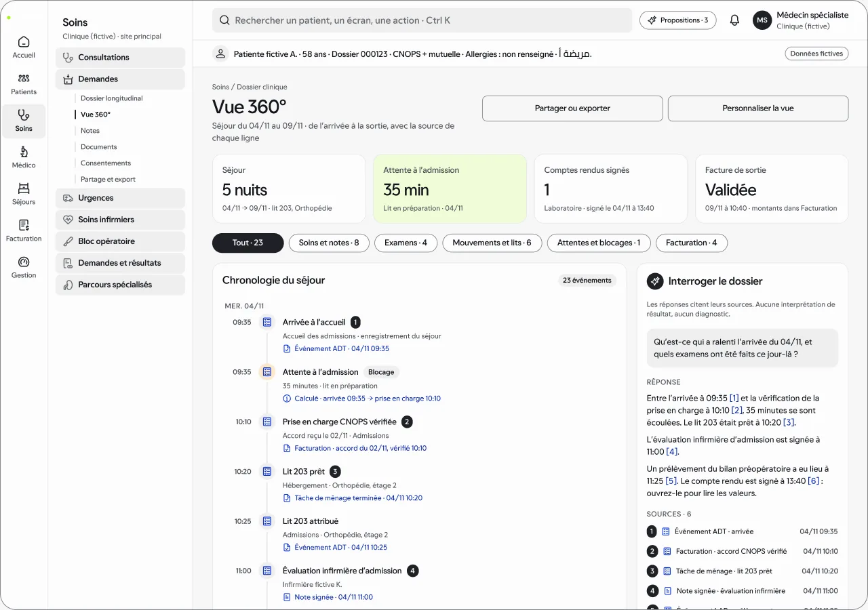The height and width of the screenshot is (610, 868).
Task: Click the timeline icon for Arrivée à l'accueil
Action: [267, 322]
